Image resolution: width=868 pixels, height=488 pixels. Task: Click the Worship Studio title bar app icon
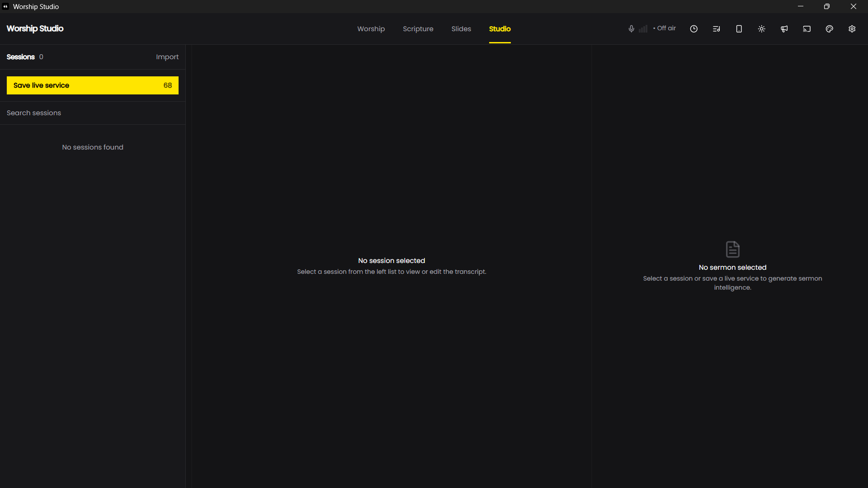[x=5, y=6]
